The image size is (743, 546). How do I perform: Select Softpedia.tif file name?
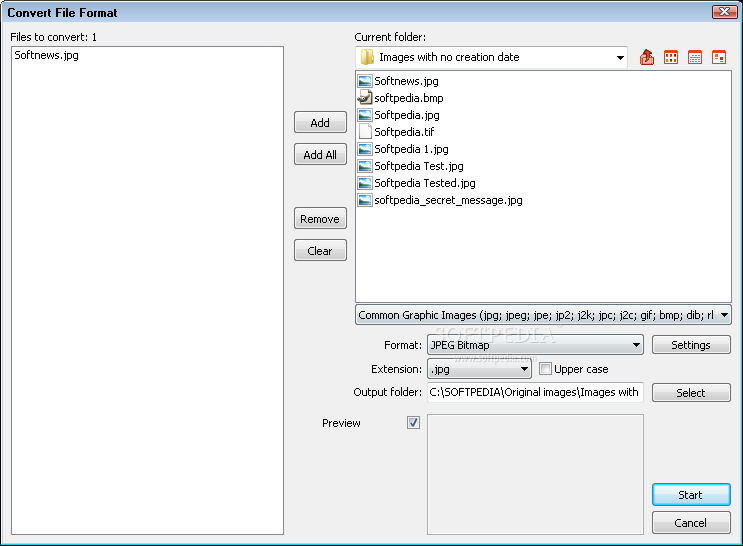[x=404, y=132]
